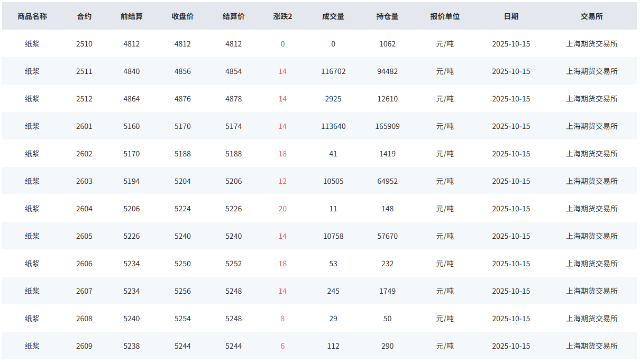This screenshot has width=640, height=364.
Task: Select the 报价单位 column header
Action: (x=445, y=16)
